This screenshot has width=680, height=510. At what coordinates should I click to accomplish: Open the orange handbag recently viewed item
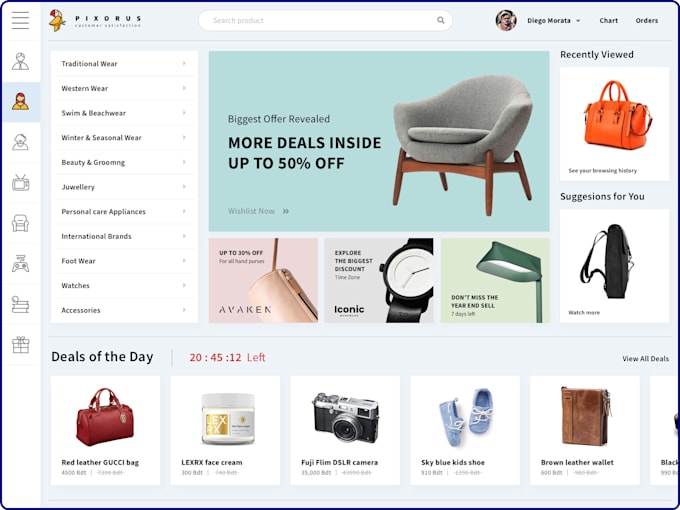pos(615,124)
